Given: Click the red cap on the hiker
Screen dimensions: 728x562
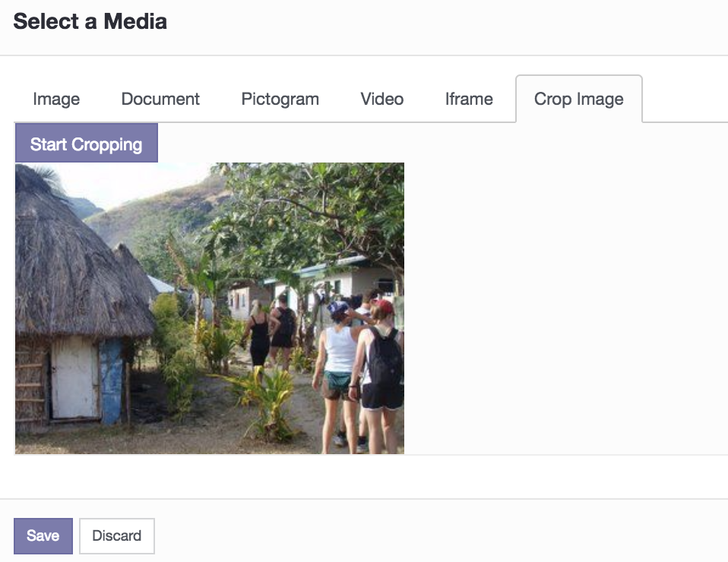Looking at the screenshot, I should pos(384,306).
